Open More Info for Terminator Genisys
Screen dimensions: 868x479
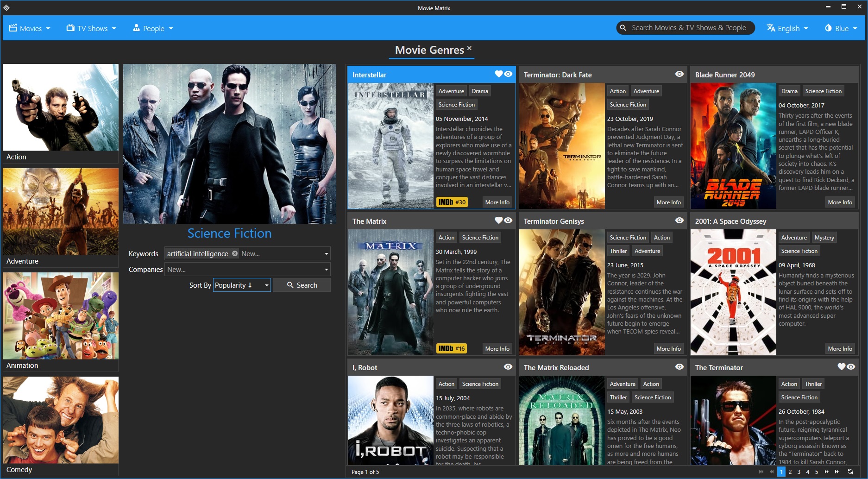(x=669, y=349)
